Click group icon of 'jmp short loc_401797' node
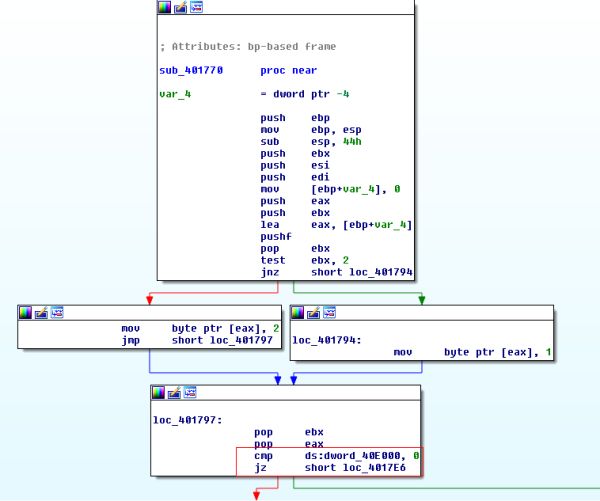The image size is (600, 501). (x=57, y=313)
